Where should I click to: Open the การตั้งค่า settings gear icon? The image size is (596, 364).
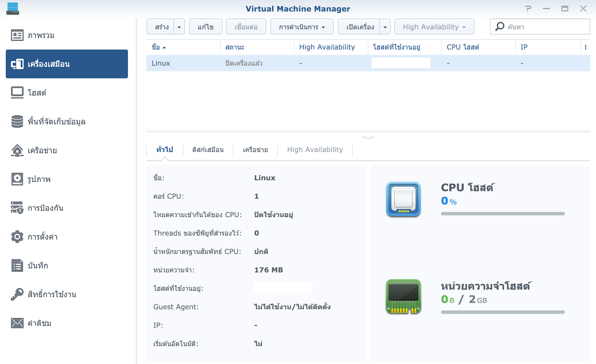click(17, 237)
